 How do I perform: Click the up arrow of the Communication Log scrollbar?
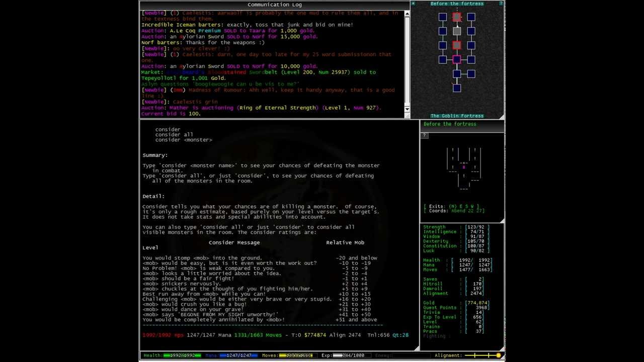click(407, 14)
